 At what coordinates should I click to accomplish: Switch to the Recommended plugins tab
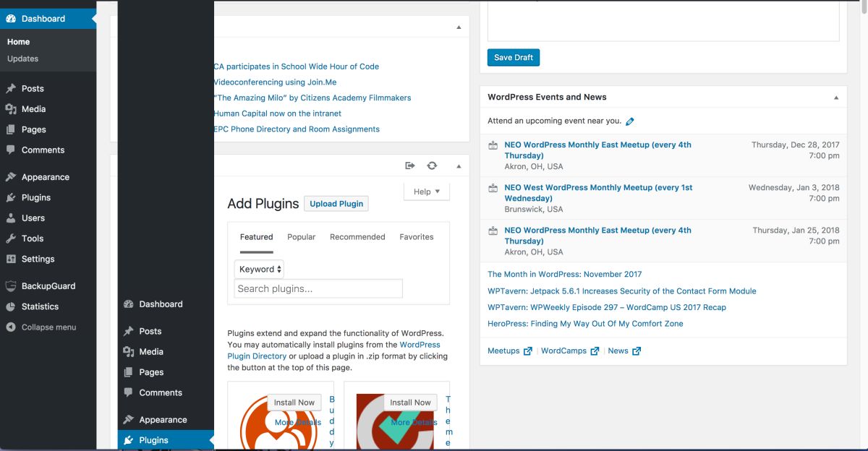point(357,237)
